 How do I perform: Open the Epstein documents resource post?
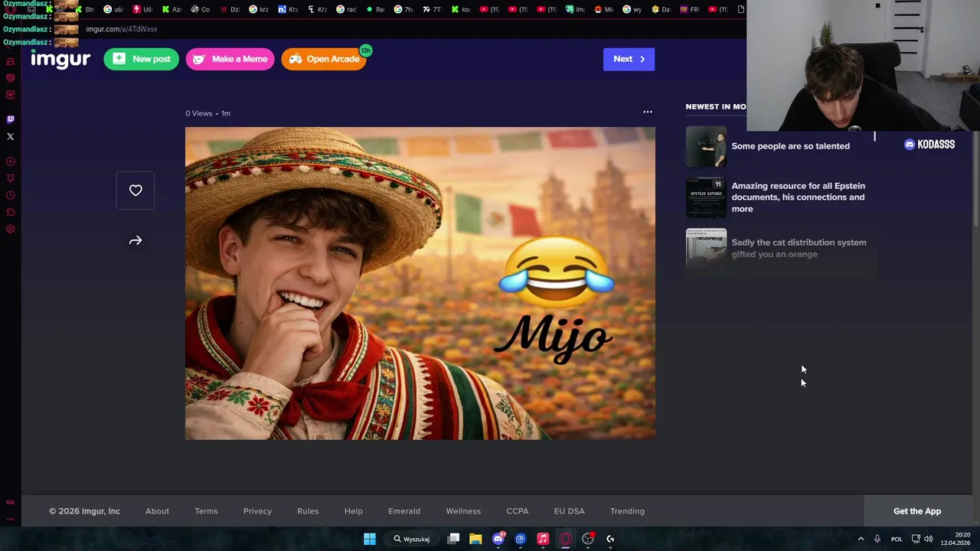798,197
